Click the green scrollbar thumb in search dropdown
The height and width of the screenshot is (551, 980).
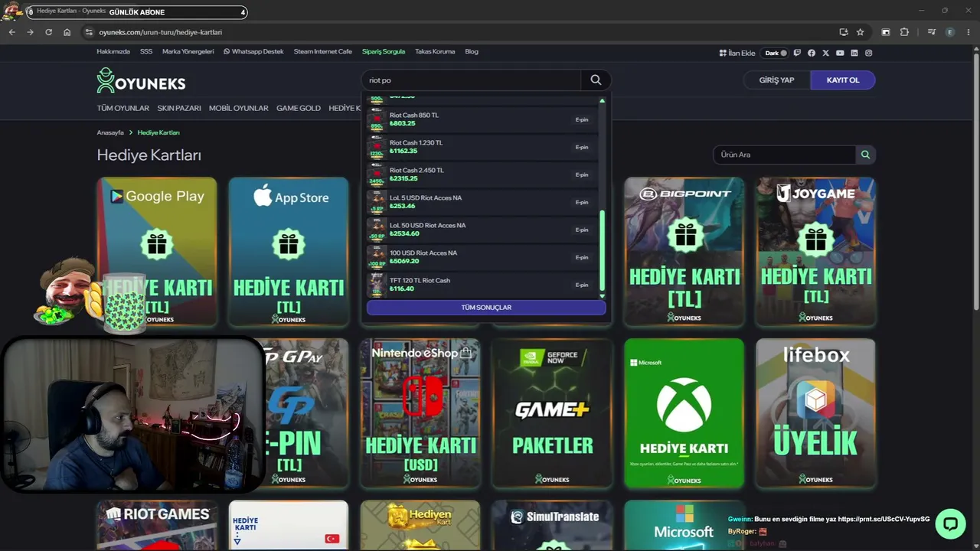[x=602, y=251]
